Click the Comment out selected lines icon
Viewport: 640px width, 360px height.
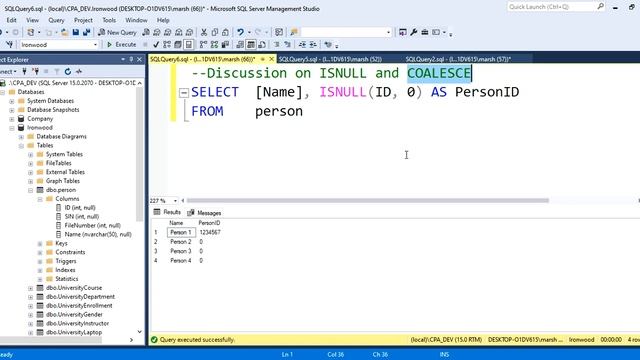pos(276,44)
